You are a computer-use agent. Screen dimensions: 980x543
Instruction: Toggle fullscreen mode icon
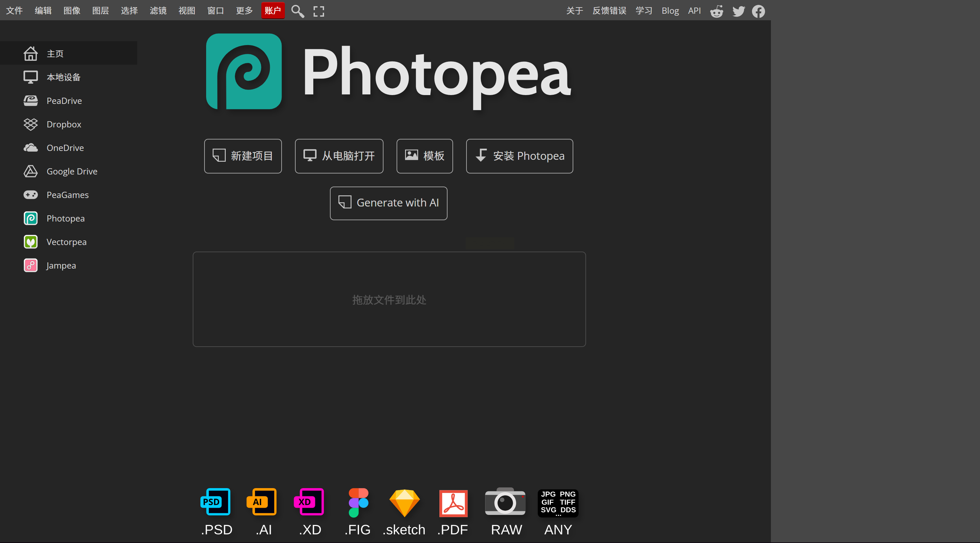pos(318,11)
